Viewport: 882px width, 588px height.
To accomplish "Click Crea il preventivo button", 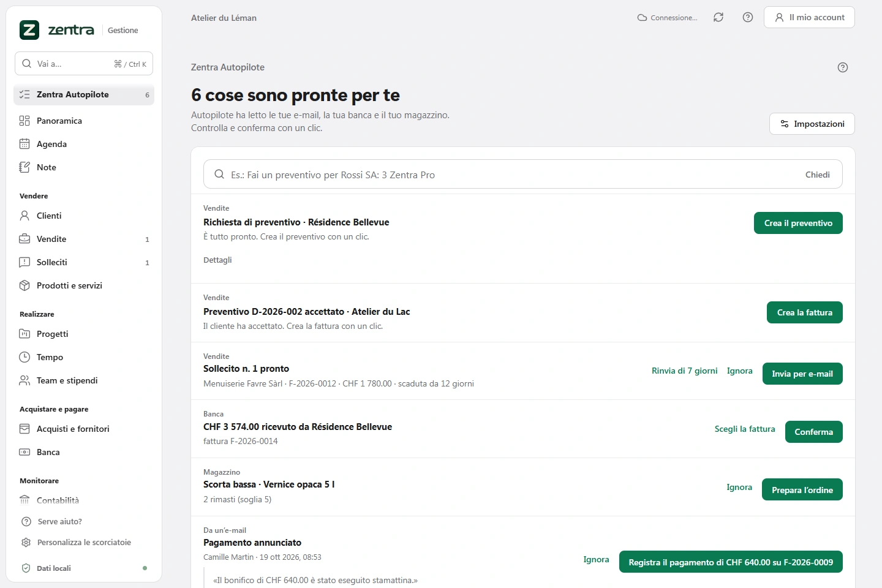I will pos(798,223).
